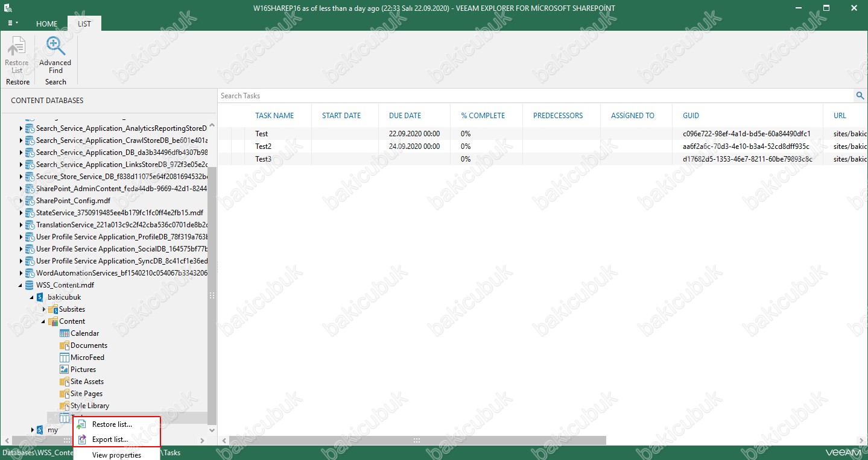The height and width of the screenshot is (460, 868).
Task: Select View properties in context menu
Action: [x=116, y=455]
